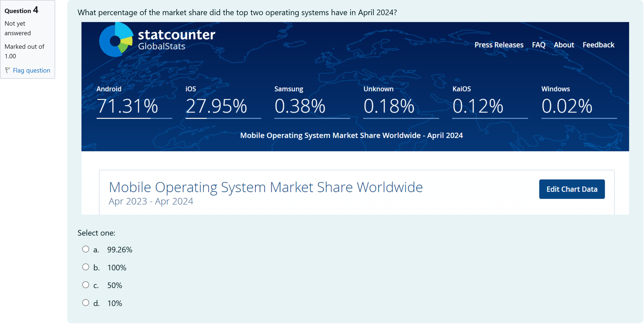Go to the About page link
Viewport: 644px width, 324px height.
pos(564,45)
